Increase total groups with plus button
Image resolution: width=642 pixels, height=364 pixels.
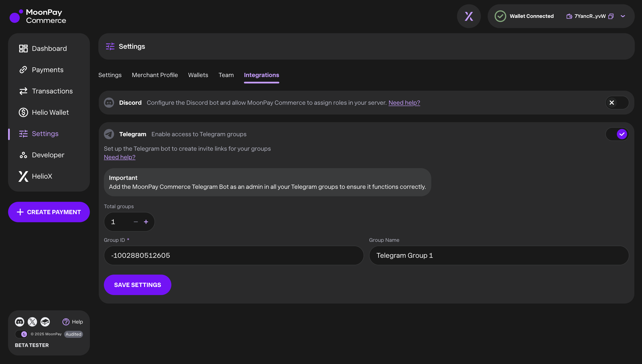[146, 222]
